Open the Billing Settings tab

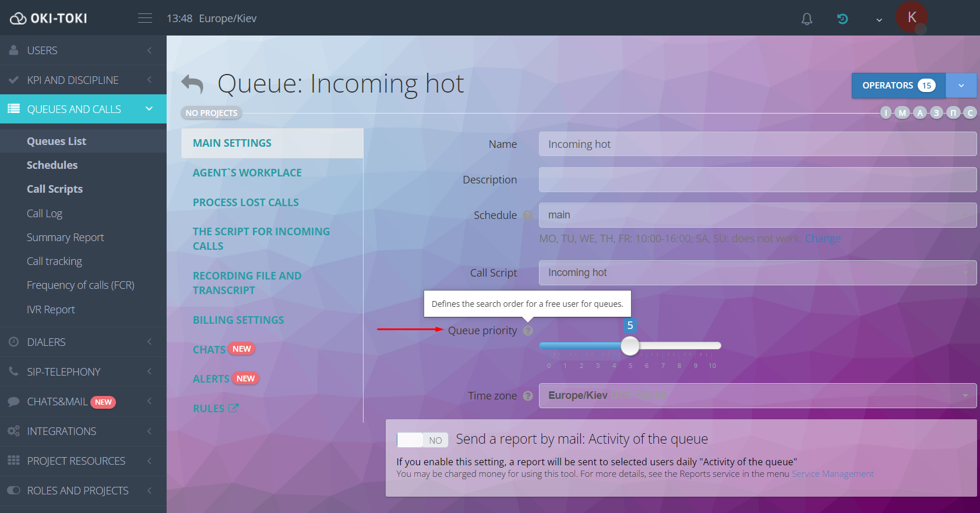pos(238,320)
